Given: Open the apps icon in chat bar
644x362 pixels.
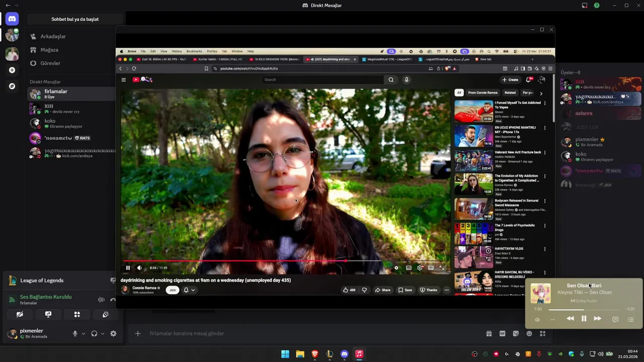Looking at the screenshot, I should (542, 333).
